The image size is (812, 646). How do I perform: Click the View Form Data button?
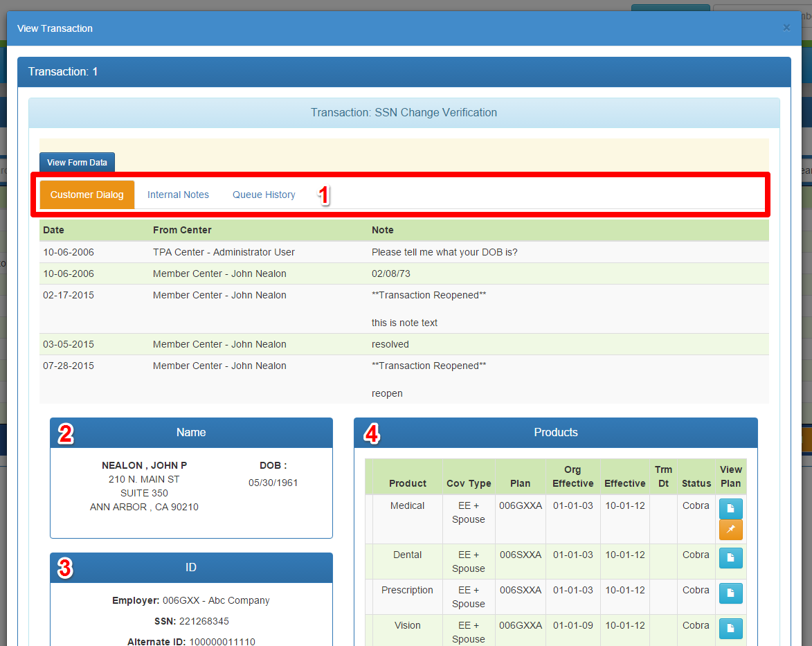pyautogui.click(x=77, y=162)
